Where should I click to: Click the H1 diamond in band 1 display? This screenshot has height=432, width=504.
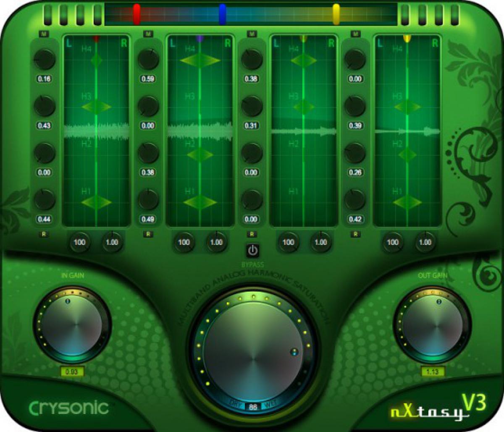tap(96, 202)
